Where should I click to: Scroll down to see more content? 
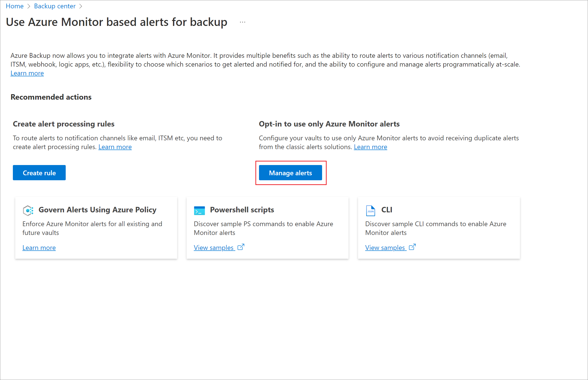[290, 173]
